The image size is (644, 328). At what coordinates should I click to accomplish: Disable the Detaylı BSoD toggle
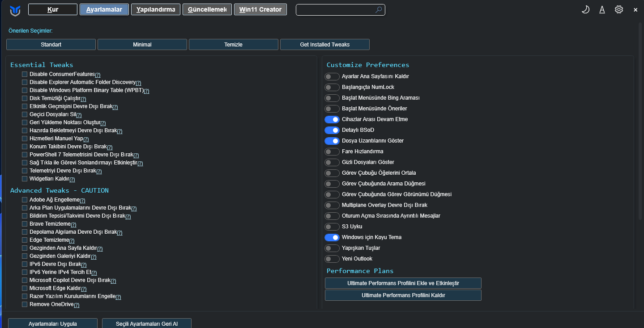[332, 130]
